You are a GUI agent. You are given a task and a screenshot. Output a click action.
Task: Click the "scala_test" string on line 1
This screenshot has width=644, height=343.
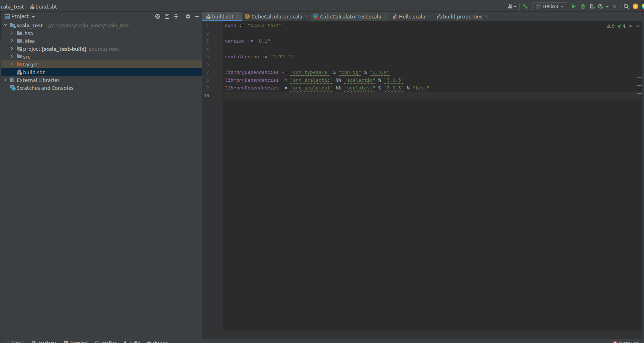click(264, 26)
